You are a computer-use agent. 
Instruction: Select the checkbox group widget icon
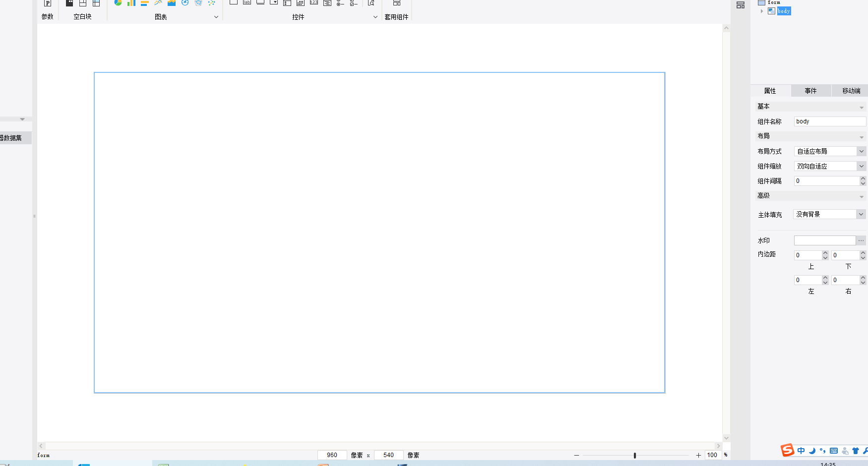coord(354,3)
